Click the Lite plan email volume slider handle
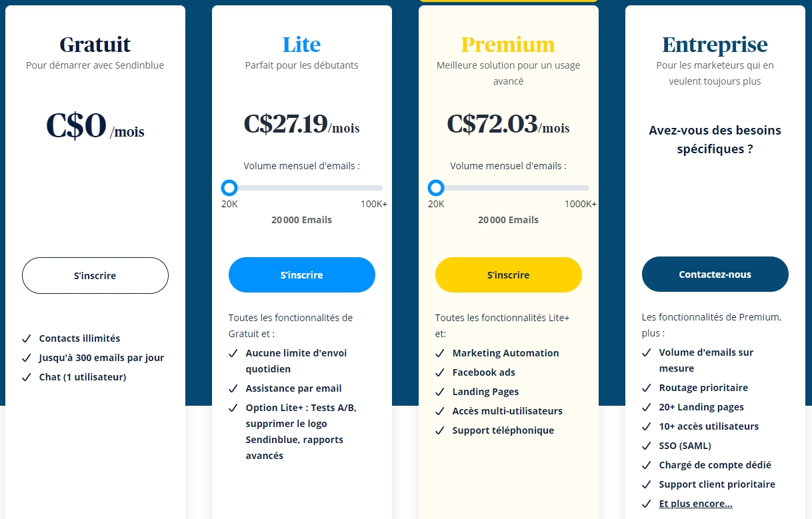This screenshot has width=812, height=519. pos(229,188)
